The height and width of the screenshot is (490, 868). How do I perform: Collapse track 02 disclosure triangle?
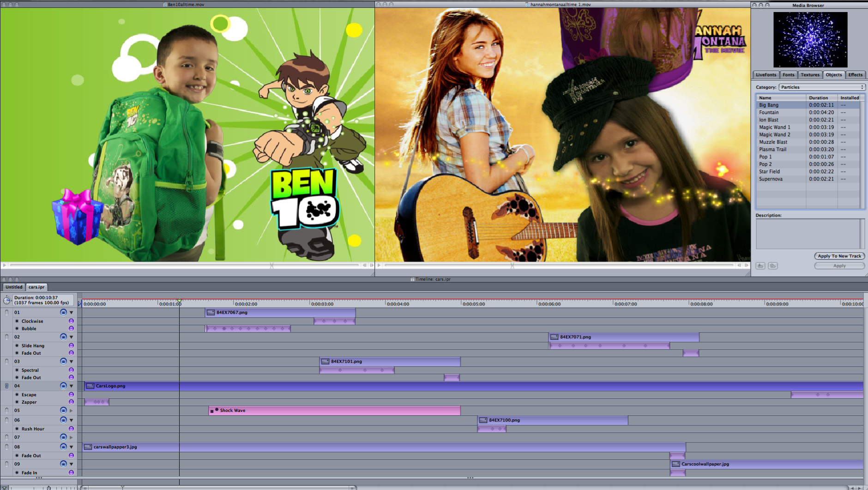(x=72, y=337)
